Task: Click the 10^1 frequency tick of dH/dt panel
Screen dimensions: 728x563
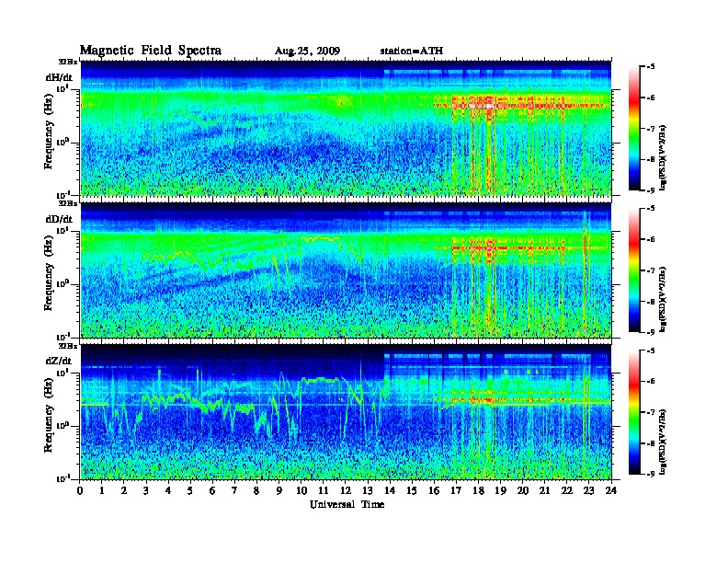Action: click(63, 88)
